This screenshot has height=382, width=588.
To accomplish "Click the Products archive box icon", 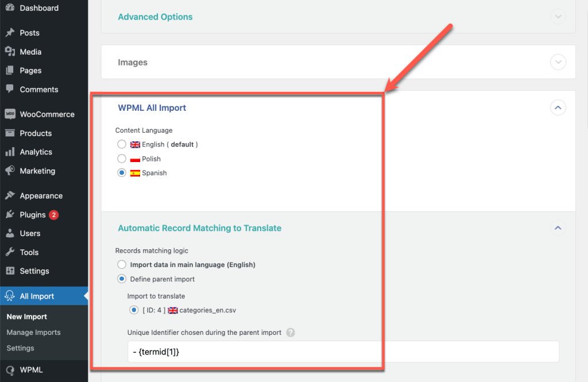I will [x=10, y=133].
